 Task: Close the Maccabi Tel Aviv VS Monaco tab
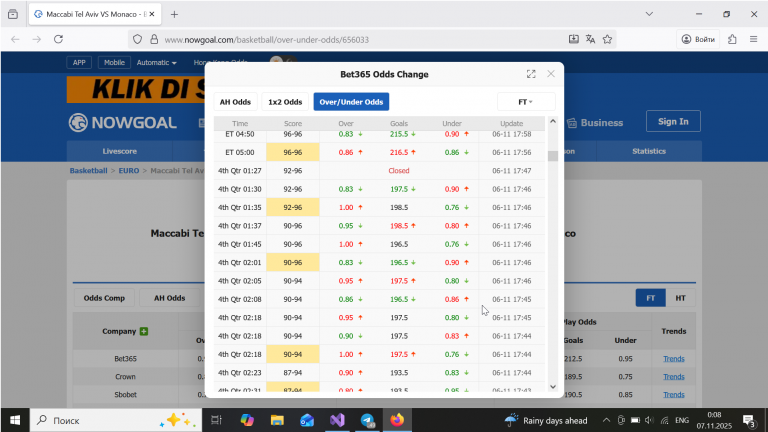point(152,14)
